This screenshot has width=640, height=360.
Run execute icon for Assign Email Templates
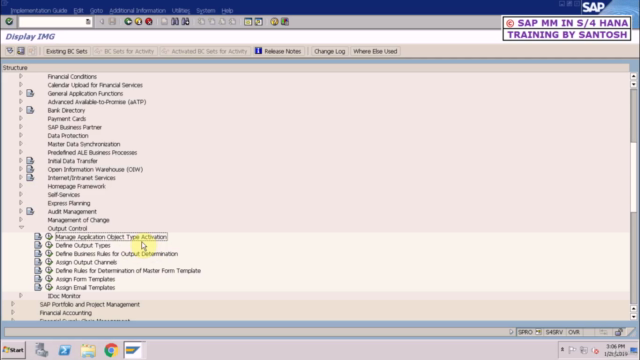point(49,287)
